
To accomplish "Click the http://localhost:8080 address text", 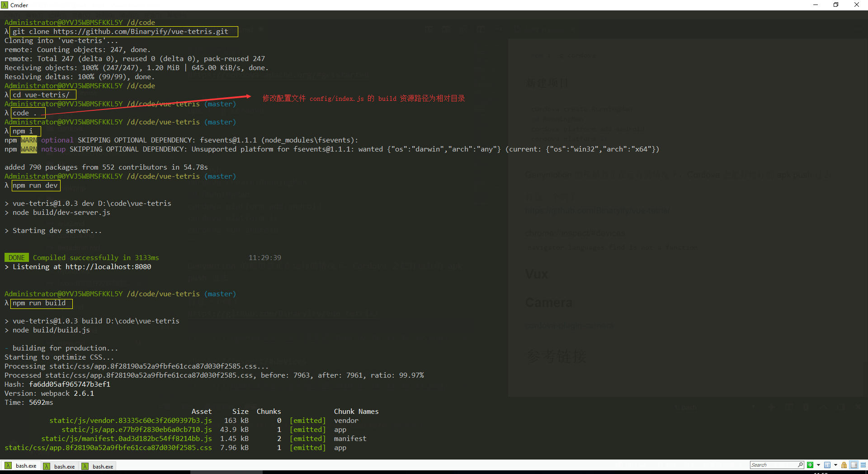I will pos(108,267).
